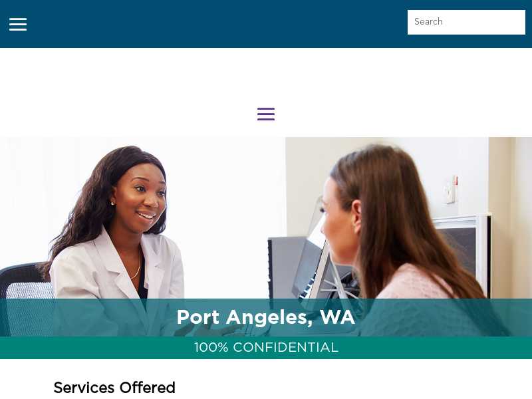Open the white hamburger menu in blue header
532x399 pixels.
18,25
